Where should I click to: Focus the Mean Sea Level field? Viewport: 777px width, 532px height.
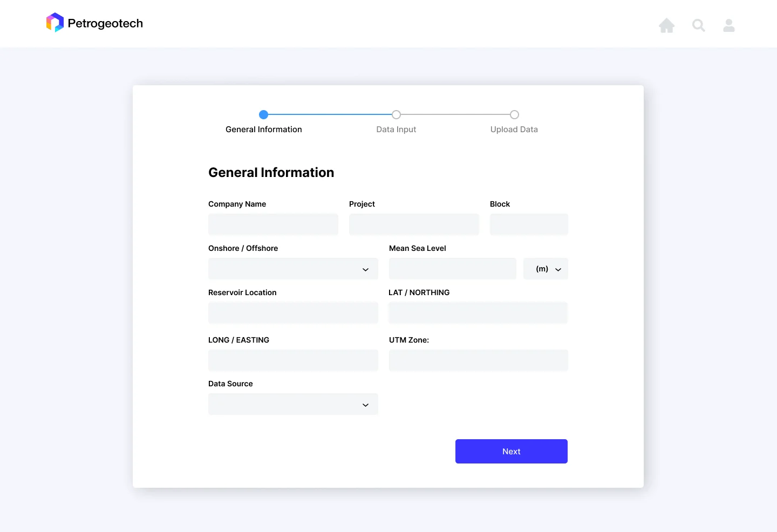[453, 269]
